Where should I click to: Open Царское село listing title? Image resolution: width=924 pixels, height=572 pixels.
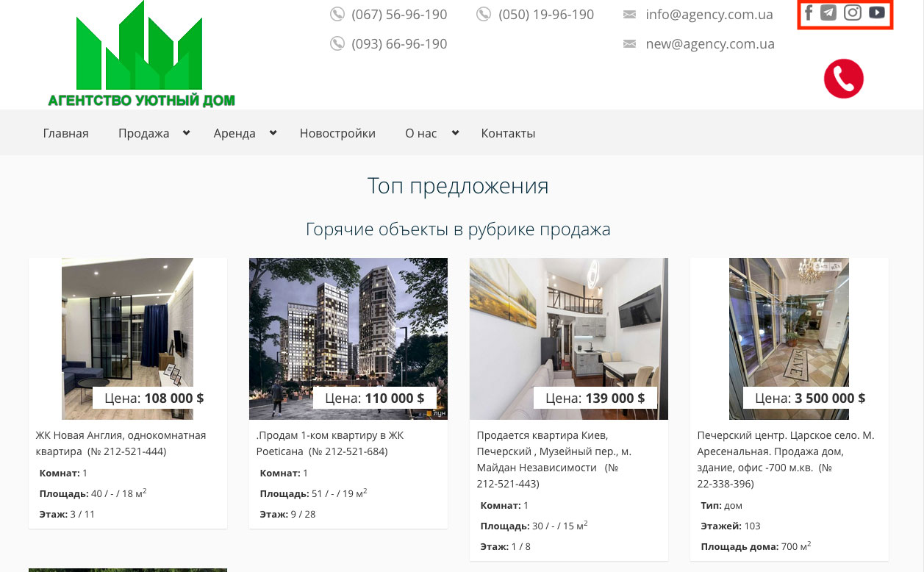(786, 460)
